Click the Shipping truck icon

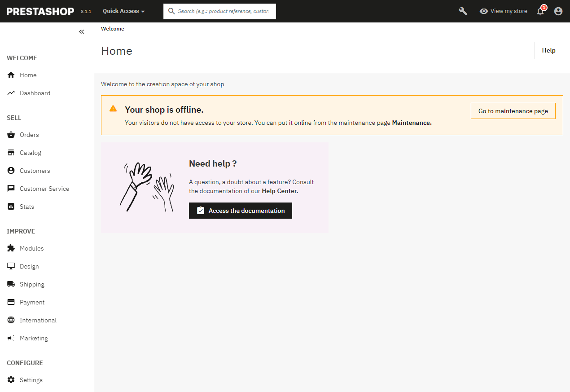[11, 284]
